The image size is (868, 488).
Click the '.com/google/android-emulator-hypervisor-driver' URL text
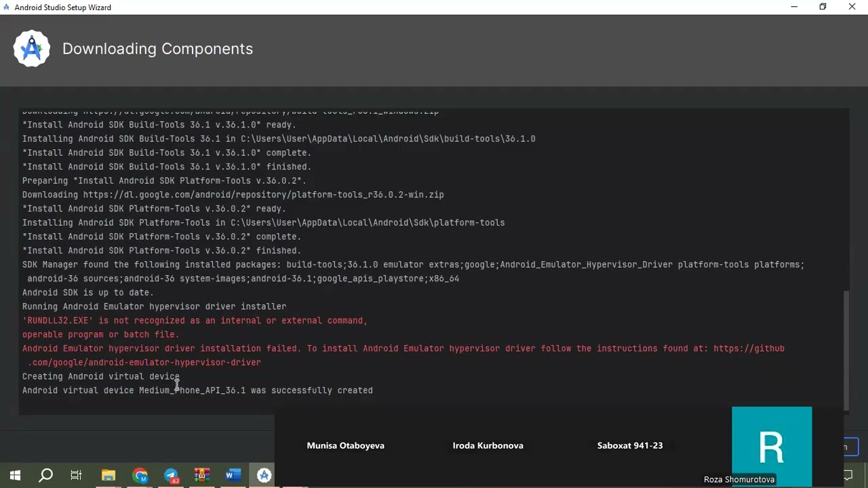click(x=144, y=363)
